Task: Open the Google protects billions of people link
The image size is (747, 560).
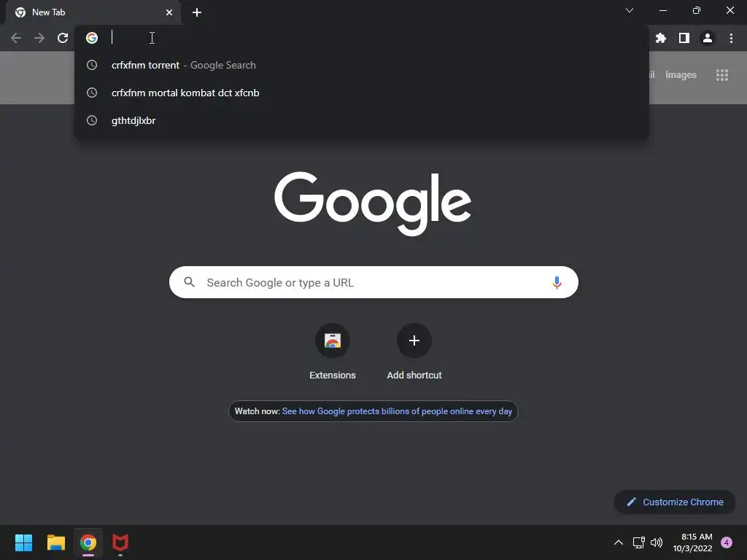Action: click(x=397, y=411)
